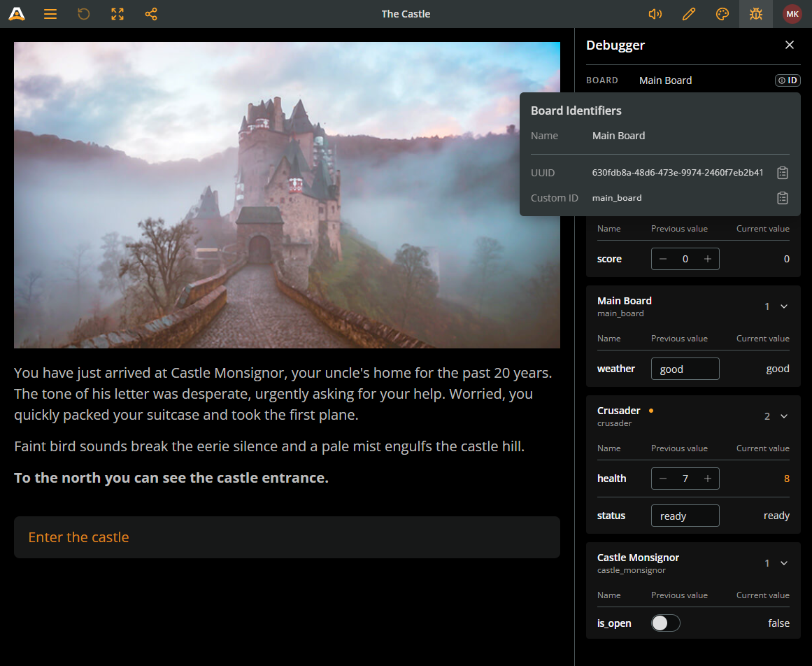Toggle the debugger bug icon
812x666 pixels.
coord(756,14)
